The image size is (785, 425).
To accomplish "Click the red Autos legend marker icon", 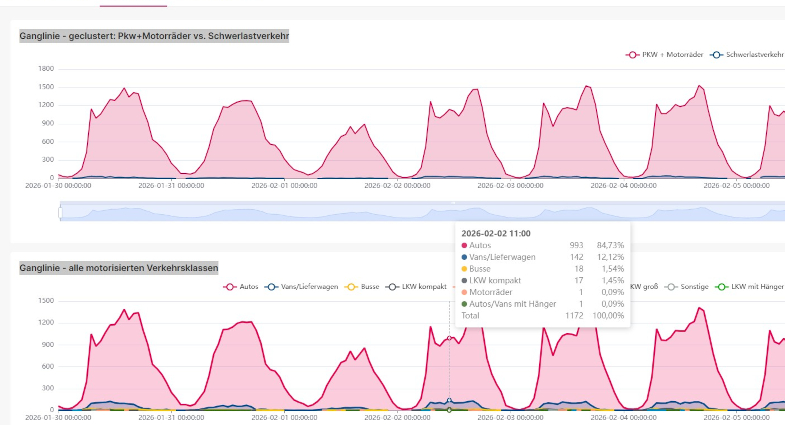I will (x=229, y=286).
